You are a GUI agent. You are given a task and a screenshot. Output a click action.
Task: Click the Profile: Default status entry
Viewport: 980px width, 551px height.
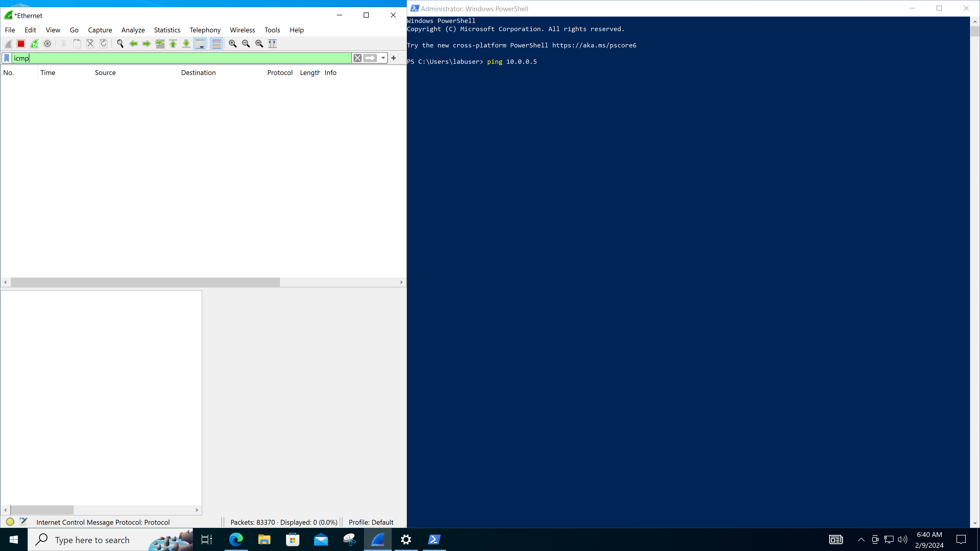[371, 522]
